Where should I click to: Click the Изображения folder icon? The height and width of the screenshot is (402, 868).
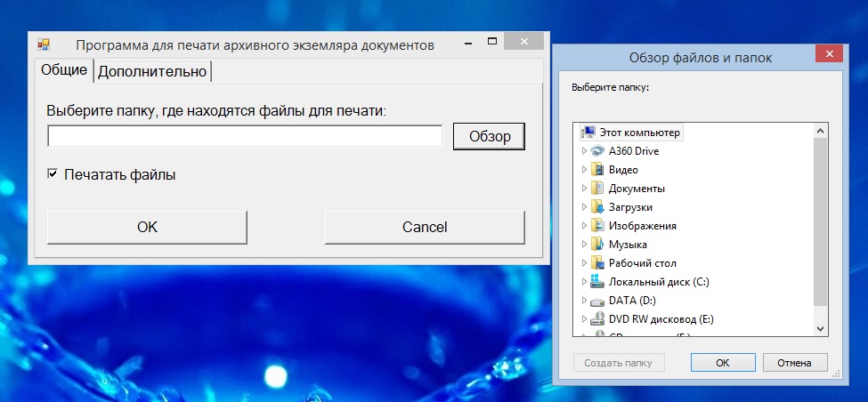pyautogui.click(x=596, y=226)
